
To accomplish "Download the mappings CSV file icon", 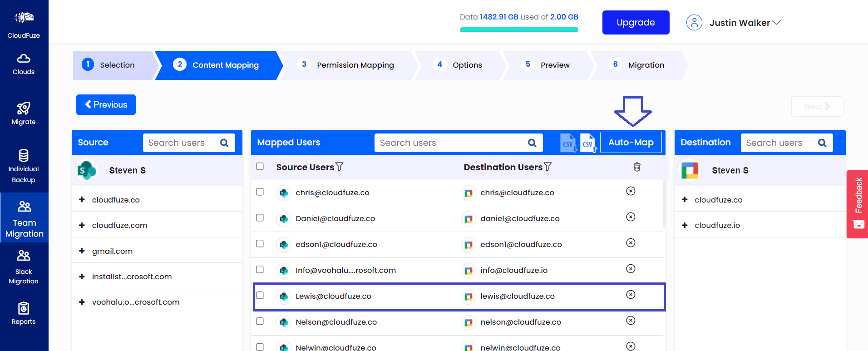I will [568, 143].
